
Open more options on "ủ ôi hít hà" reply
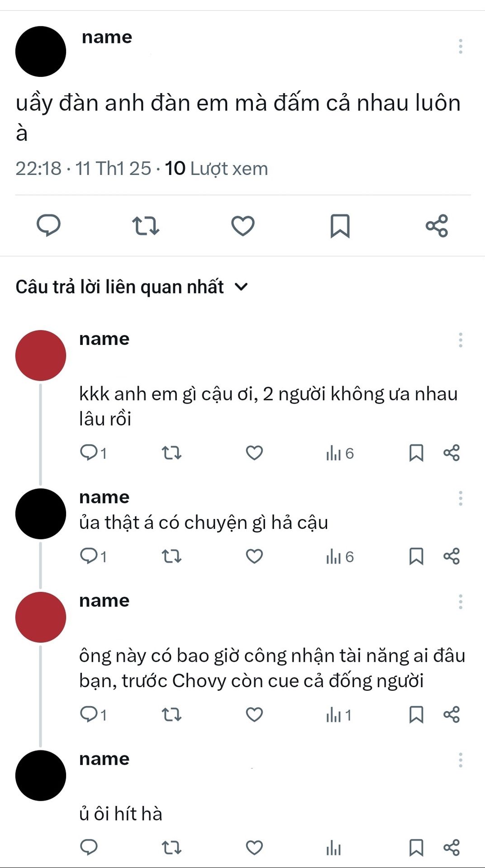click(x=461, y=760)
